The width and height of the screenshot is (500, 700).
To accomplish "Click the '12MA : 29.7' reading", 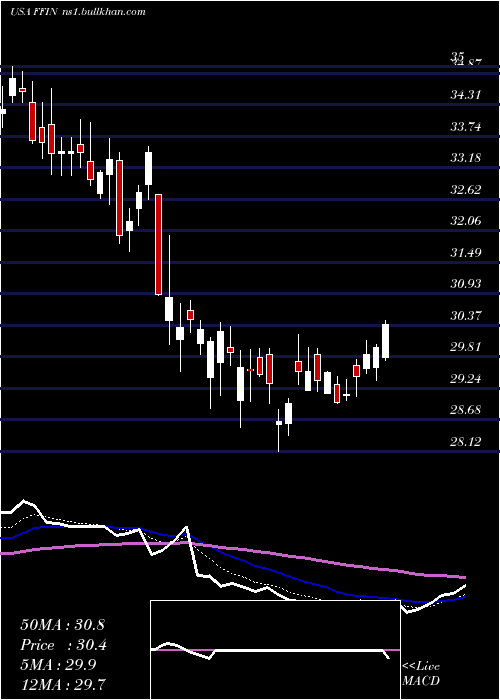I will [x=64, y=684].
